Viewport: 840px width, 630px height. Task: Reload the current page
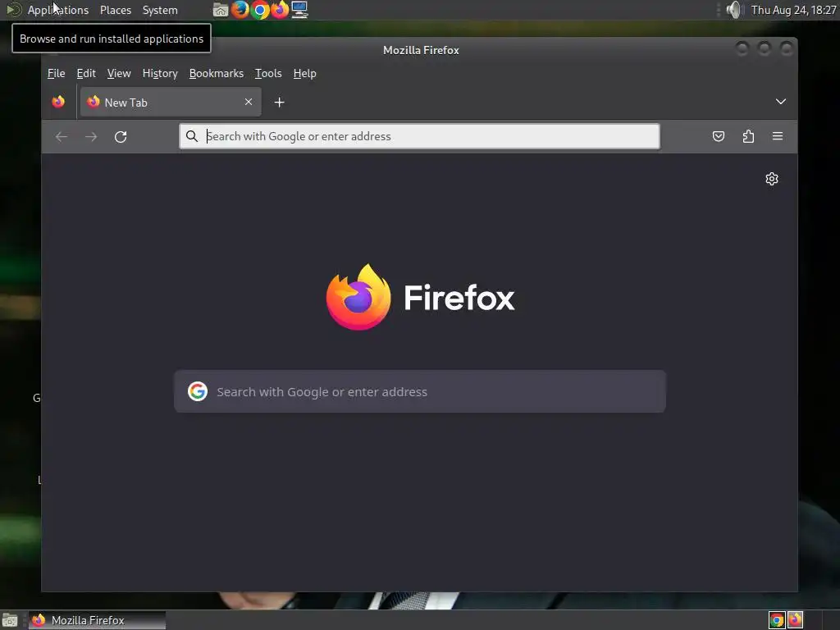coord(121,137)
